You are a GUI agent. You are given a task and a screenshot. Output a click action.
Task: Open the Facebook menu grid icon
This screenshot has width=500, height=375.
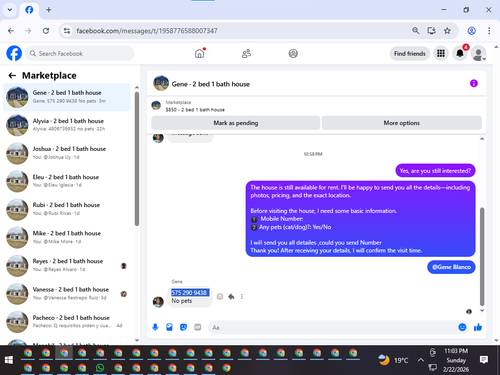coord(441,53)
